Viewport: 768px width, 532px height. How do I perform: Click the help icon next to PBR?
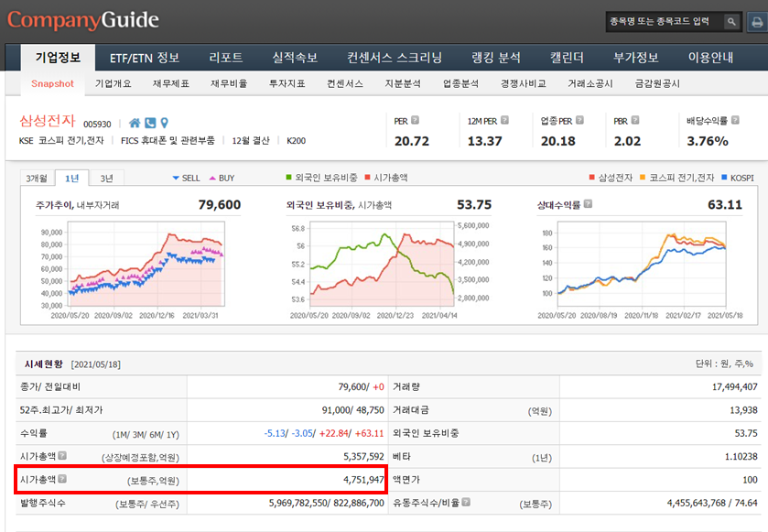pyautogui.click(x=635, y=120)
